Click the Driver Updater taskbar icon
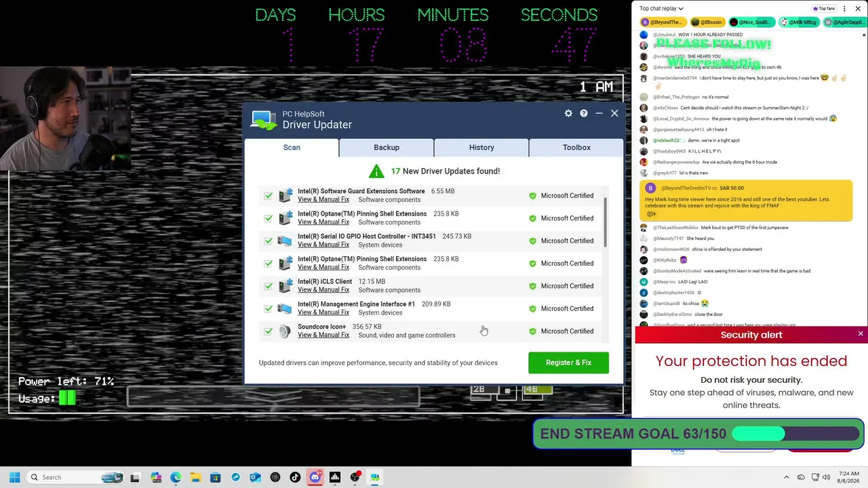Image resolution: width=868 pixels, height=488 pixels. point(374,477)
